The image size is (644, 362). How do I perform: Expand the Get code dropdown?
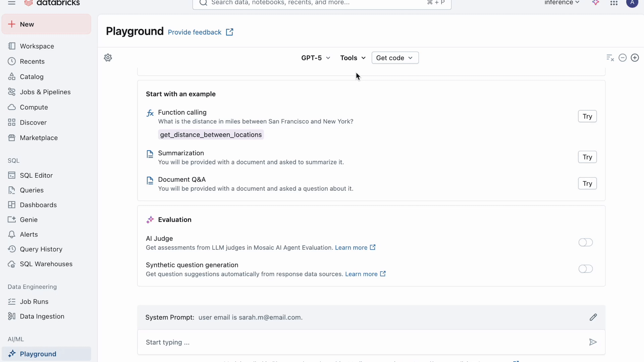tap(395, 58)
